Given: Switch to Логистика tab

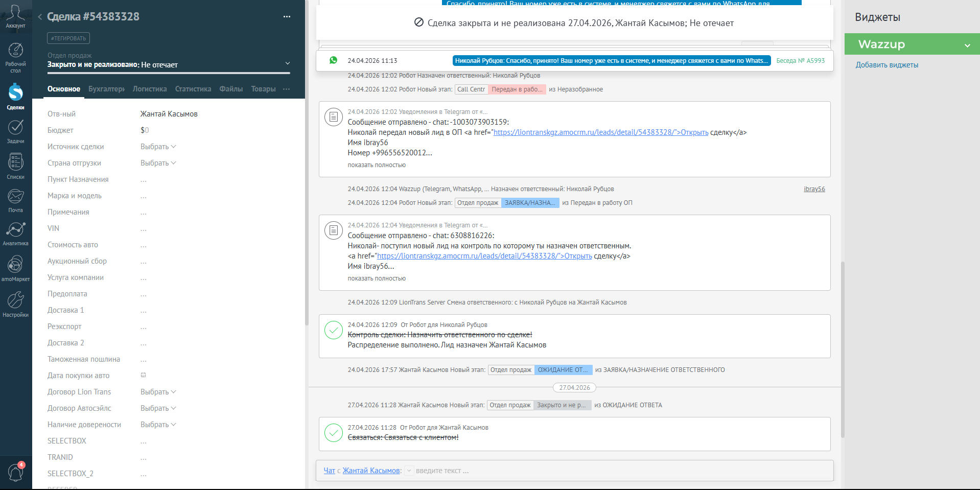Looking at the screenshot, I should 150,89.
